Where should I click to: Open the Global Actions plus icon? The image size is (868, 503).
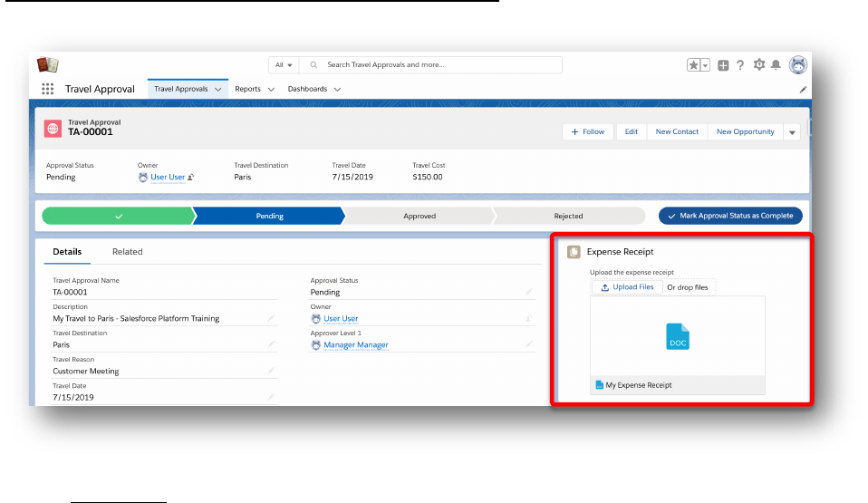point(723,65)
